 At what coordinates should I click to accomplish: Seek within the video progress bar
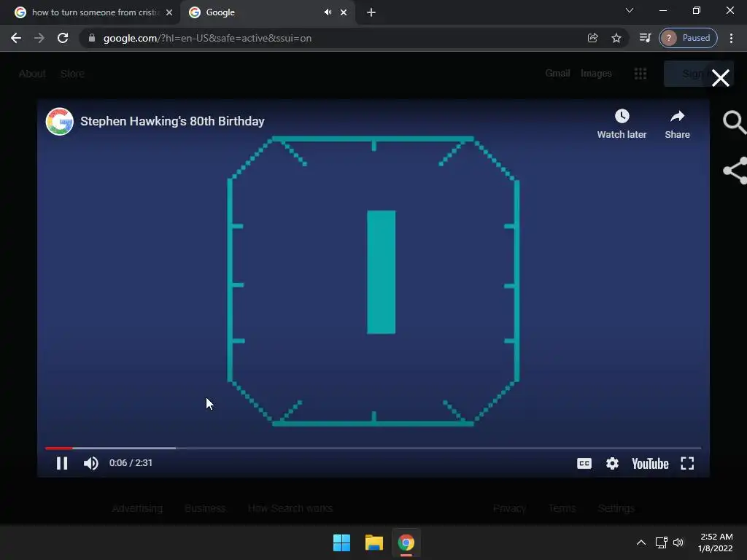click(x=373, y=448)
